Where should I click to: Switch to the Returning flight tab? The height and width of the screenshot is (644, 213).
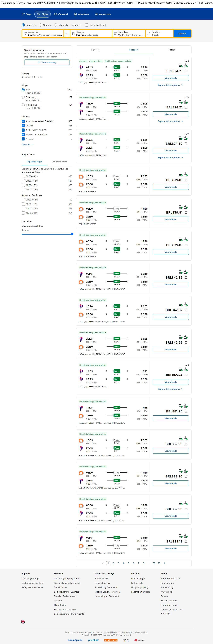(x=59, y=162)
